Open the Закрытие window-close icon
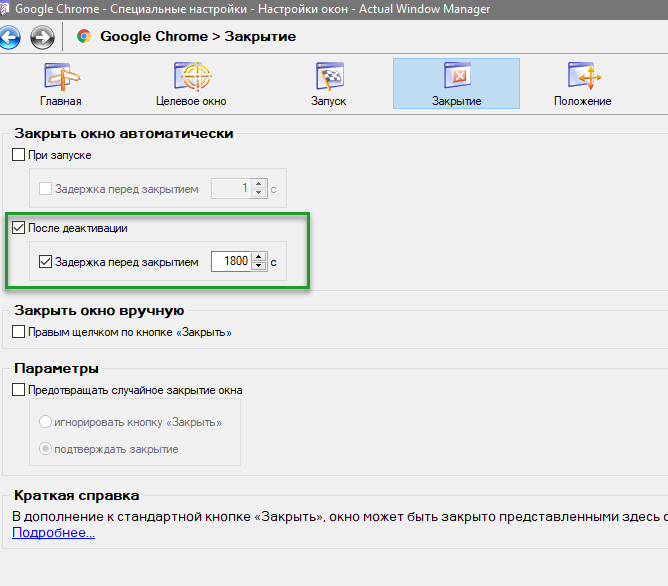The height and width of the screenshot is (586, 668). 457,75
